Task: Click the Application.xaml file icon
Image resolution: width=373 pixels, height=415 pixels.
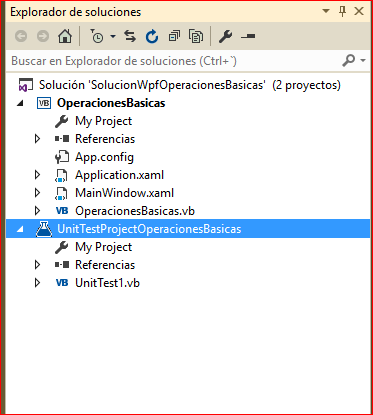Action: (62, 175)
